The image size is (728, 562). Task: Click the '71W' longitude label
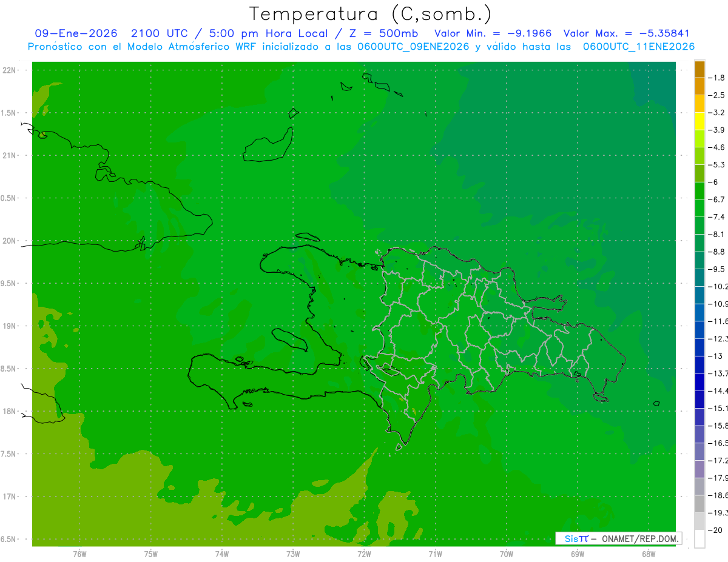[x=434, y=554]
